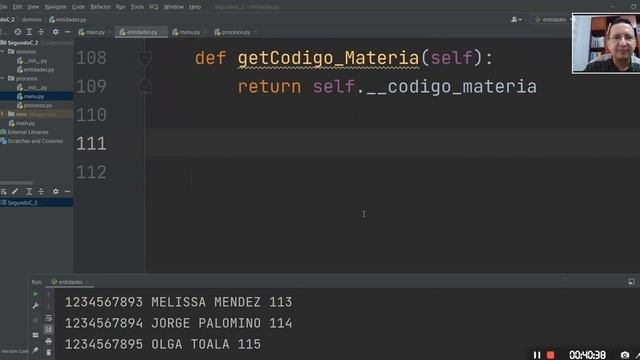This screenshot has width=640, height=360.
Task: Open lower-left panel settings gear
Action: pos(56,191)
